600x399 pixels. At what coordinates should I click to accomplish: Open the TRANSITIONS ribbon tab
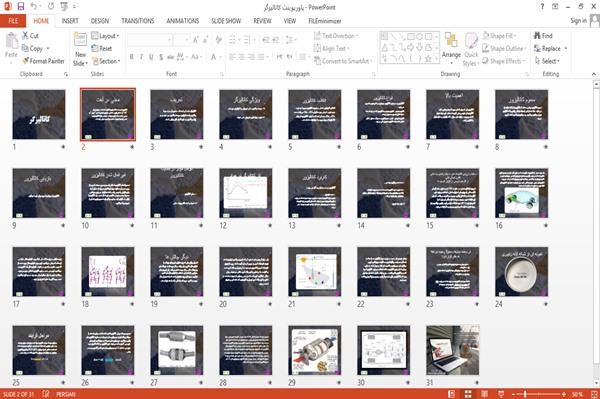[x=138, y=21]
